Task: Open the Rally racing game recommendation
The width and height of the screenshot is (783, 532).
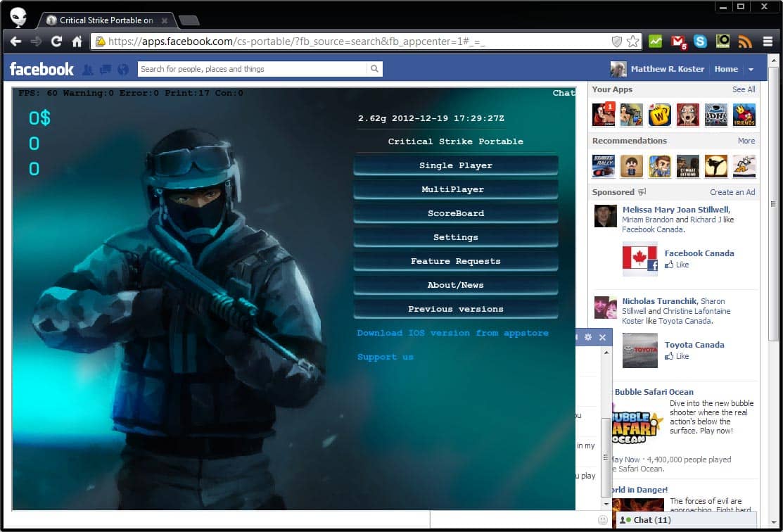Action: (603, 166)
